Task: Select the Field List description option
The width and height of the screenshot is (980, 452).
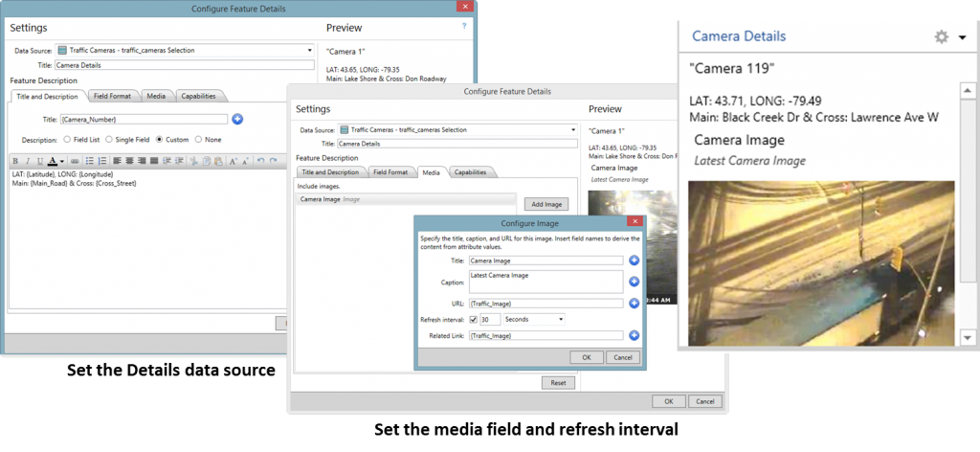Action: tap(66, 140)
